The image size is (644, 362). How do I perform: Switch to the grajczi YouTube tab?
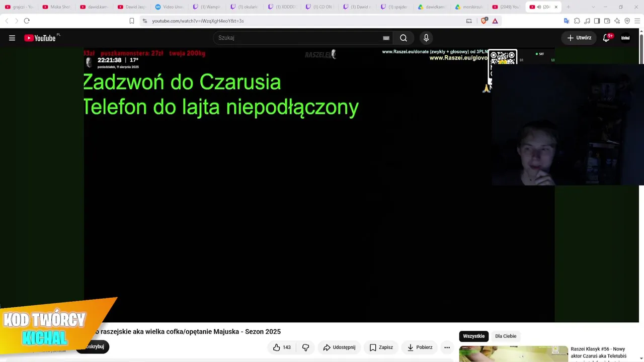[19, 7]
